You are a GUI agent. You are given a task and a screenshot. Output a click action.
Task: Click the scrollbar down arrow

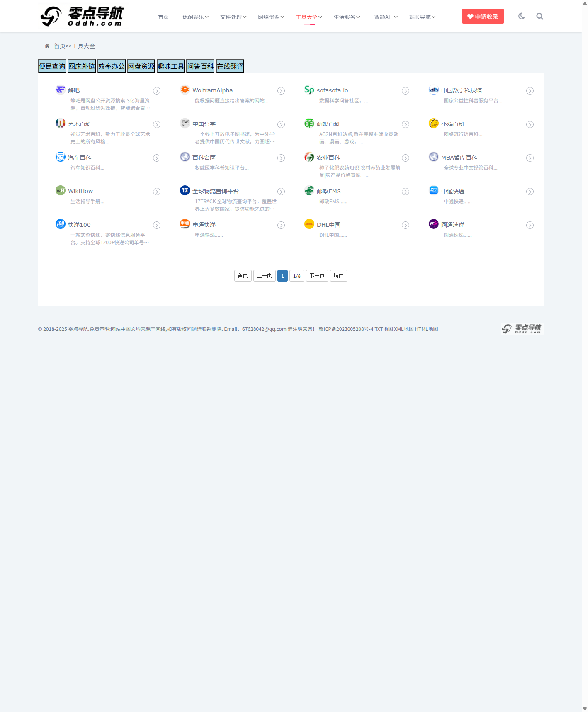585,709
